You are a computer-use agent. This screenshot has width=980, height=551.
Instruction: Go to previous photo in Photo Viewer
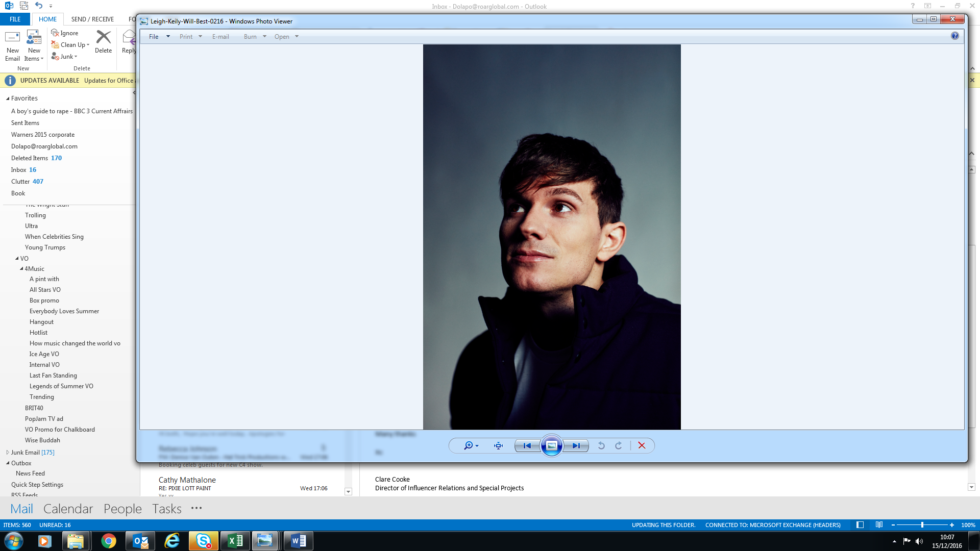pyautogui.click(x=527, y=445)
